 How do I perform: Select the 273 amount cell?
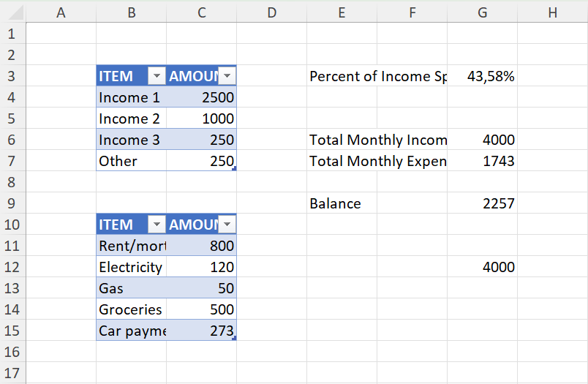coord(201,331)
